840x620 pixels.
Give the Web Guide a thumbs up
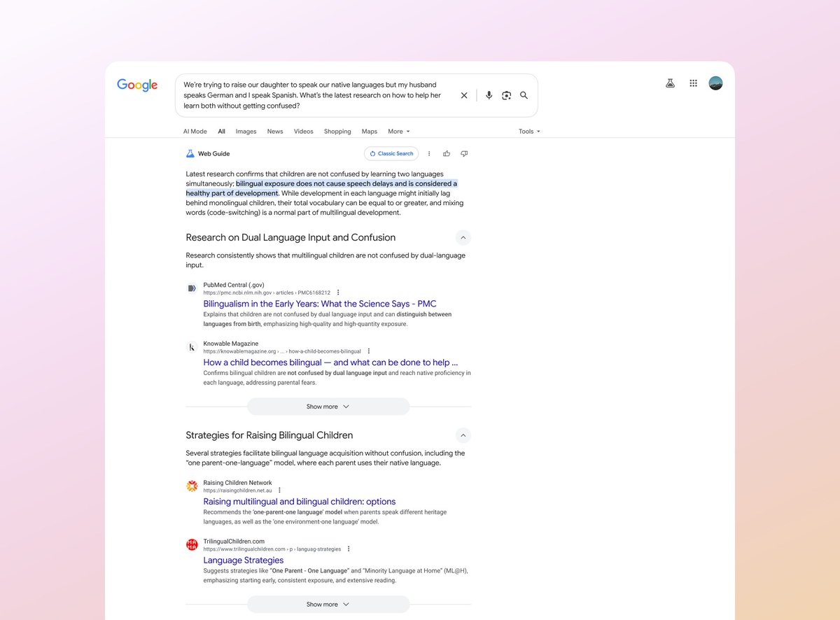(x=447, y=153)
